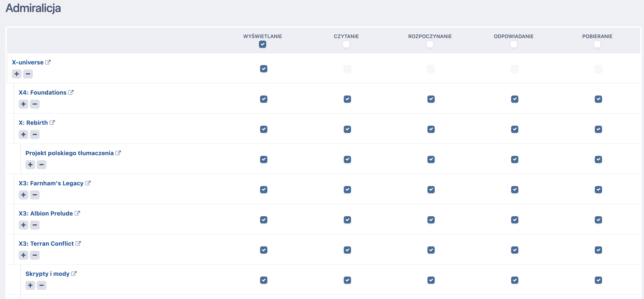Open external link icon beside Projekt polskiego tłumaczenia

point(118,153)
